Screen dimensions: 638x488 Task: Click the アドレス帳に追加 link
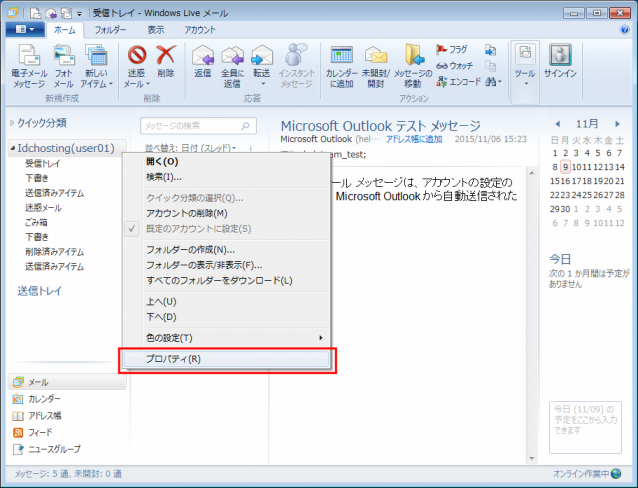coord(414,139)
